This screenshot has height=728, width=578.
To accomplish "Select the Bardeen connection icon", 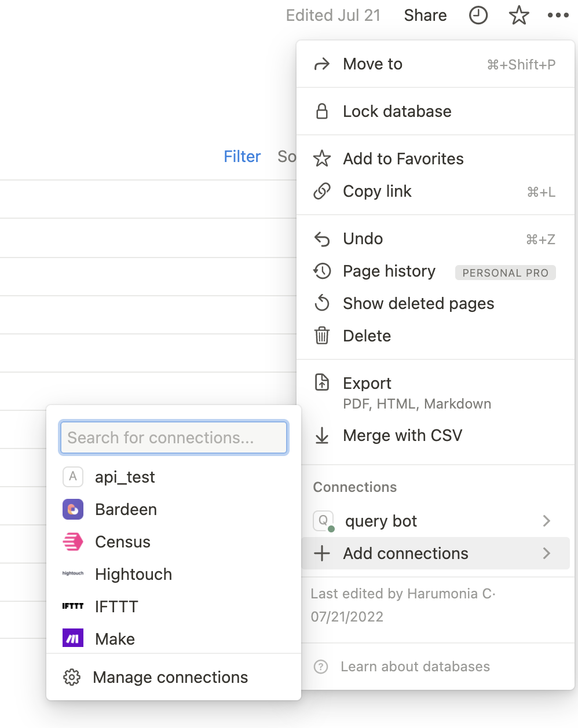I will pos(73,509).
